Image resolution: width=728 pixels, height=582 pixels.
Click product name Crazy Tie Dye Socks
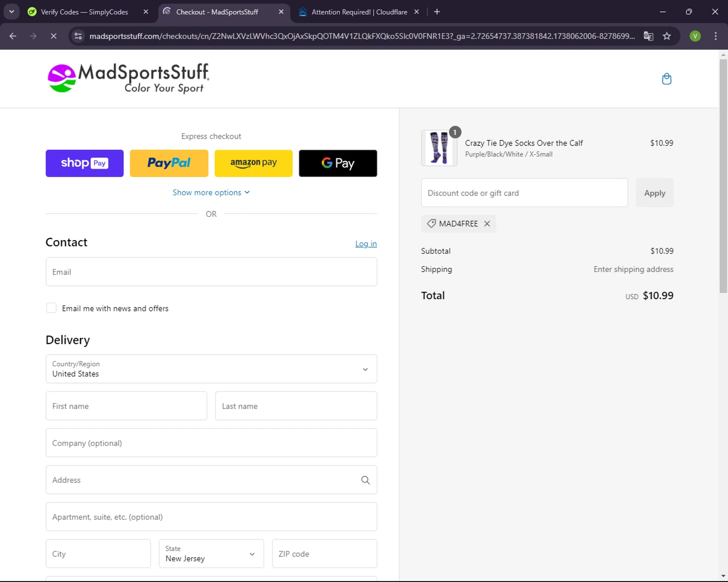tap(524, 143)
